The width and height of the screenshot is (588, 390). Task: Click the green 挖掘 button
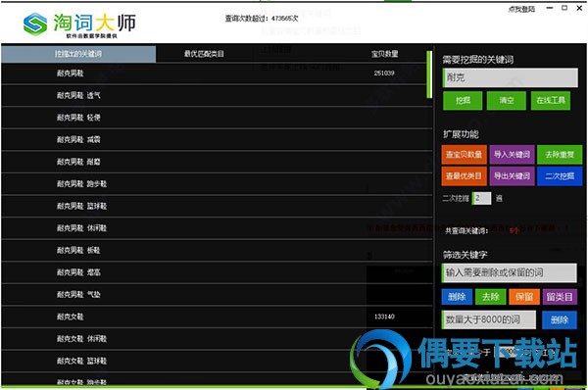tap(463, 101)
